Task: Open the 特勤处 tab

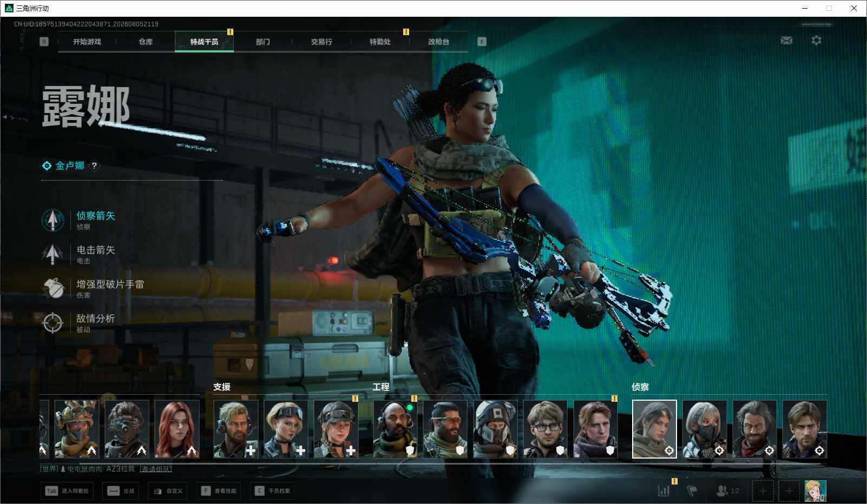Action: [380, 42]
